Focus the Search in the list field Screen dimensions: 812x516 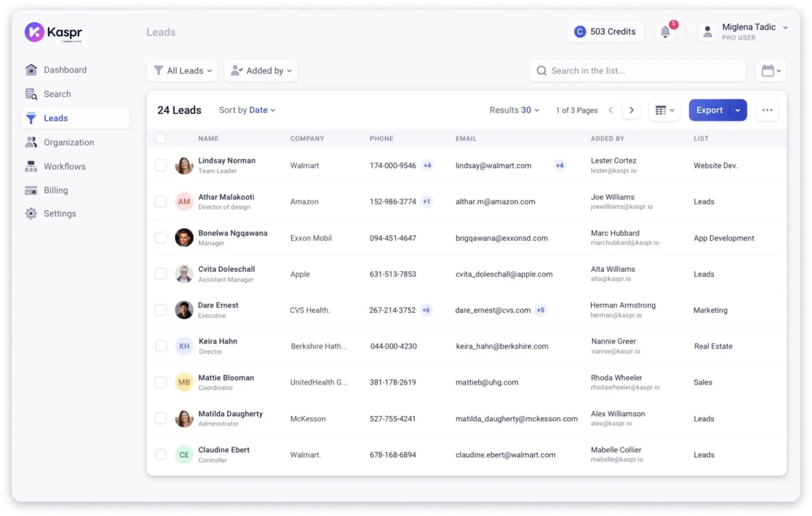tap(638, 71)
